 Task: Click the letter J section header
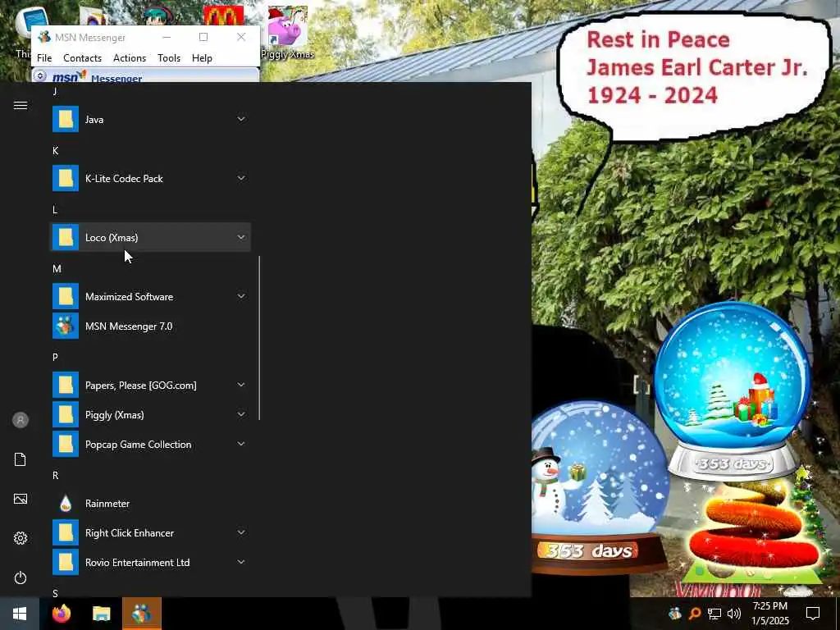[55, 92]
